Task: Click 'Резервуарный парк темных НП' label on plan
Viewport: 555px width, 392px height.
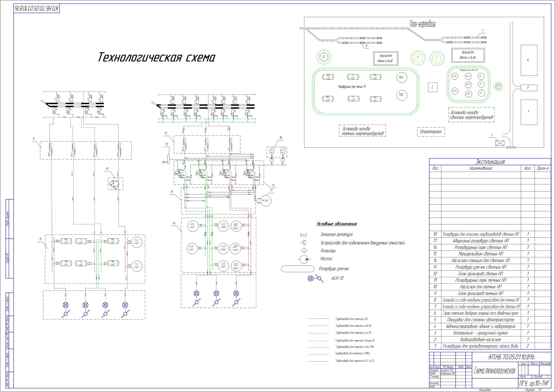Action: click(x=352, y=86)
